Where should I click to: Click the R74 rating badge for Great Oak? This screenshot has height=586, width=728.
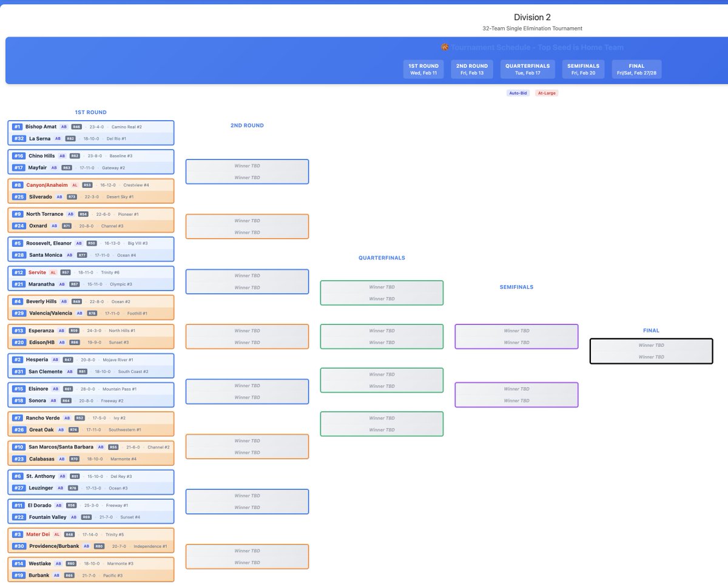tap(73, 429)
